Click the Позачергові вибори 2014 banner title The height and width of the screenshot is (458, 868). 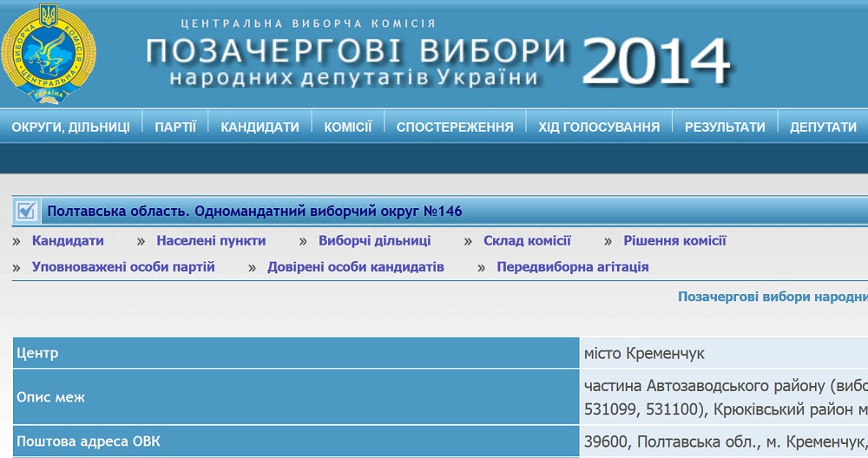438,61
